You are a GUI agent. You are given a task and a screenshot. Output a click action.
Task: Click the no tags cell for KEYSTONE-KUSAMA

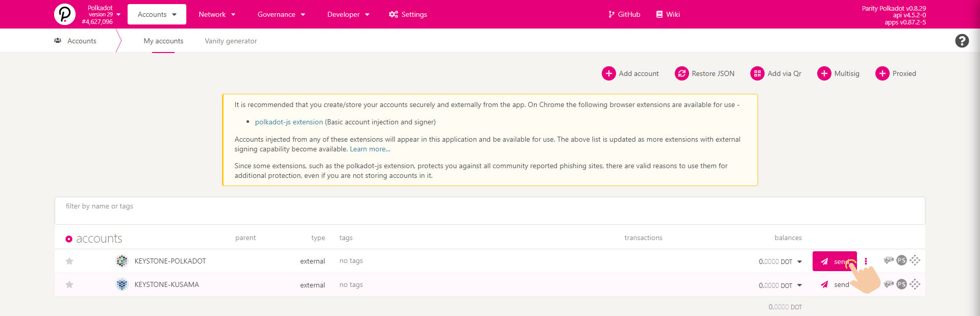point(351,284)
